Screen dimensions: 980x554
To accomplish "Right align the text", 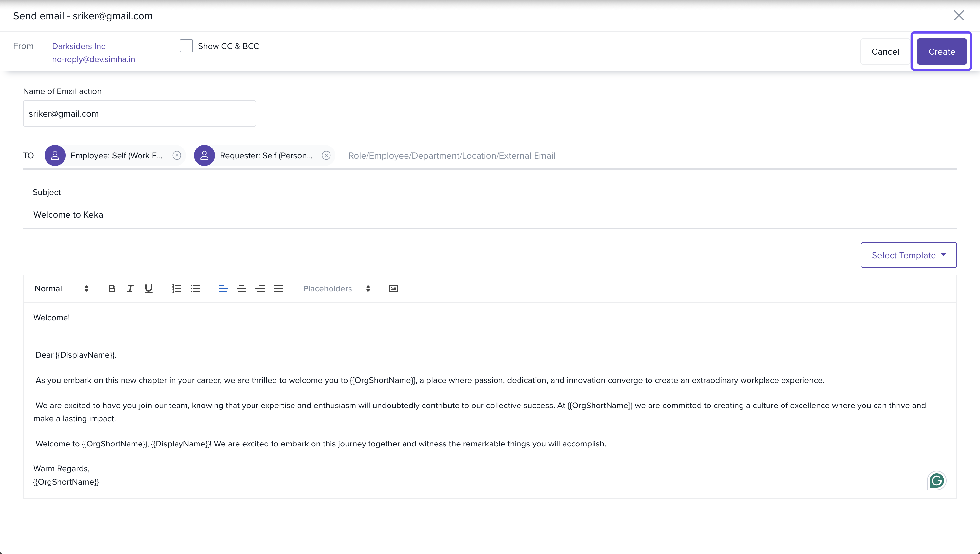I will coord(260,288).
